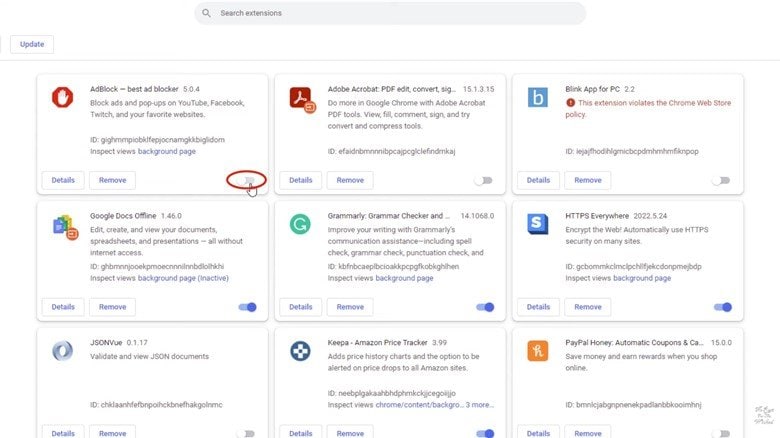The height and width of the screenshot is (438, 780).
Task: Click Keepa '3 more...' views link
Action: click(x=480, y=405)
